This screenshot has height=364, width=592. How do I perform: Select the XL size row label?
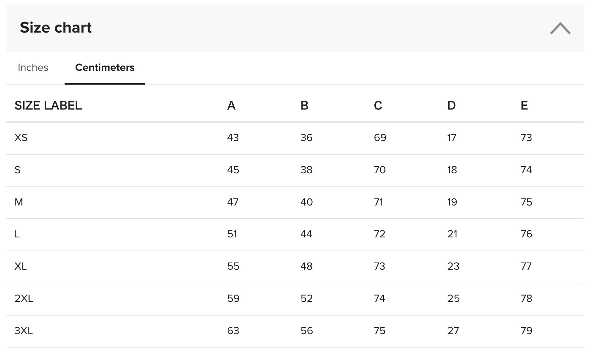20,266
